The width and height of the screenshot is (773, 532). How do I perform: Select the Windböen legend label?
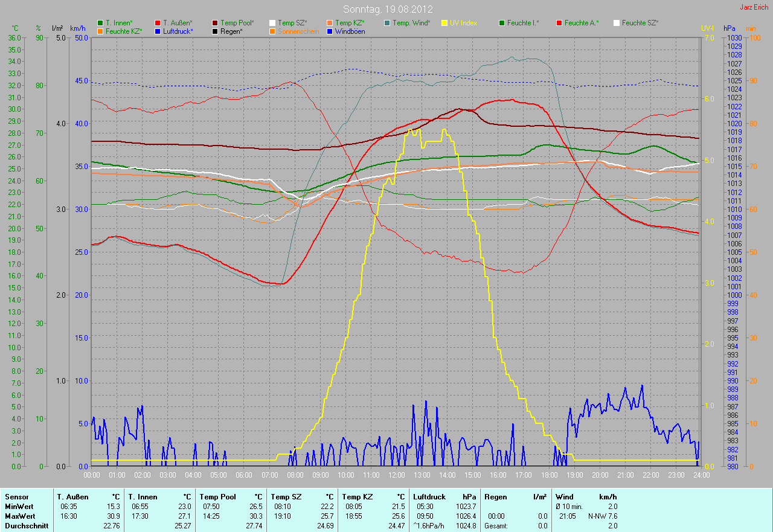coord(350,31)
